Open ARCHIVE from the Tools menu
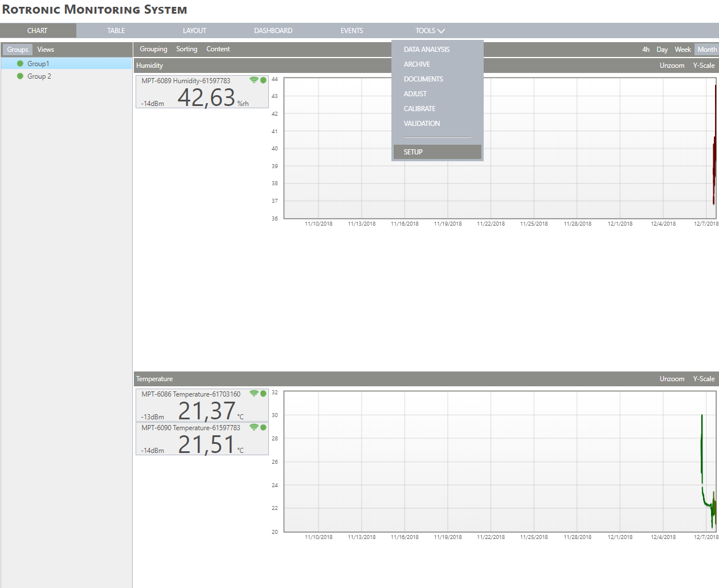This screenshot has width=719, height=588. click(x=417, y=64)
